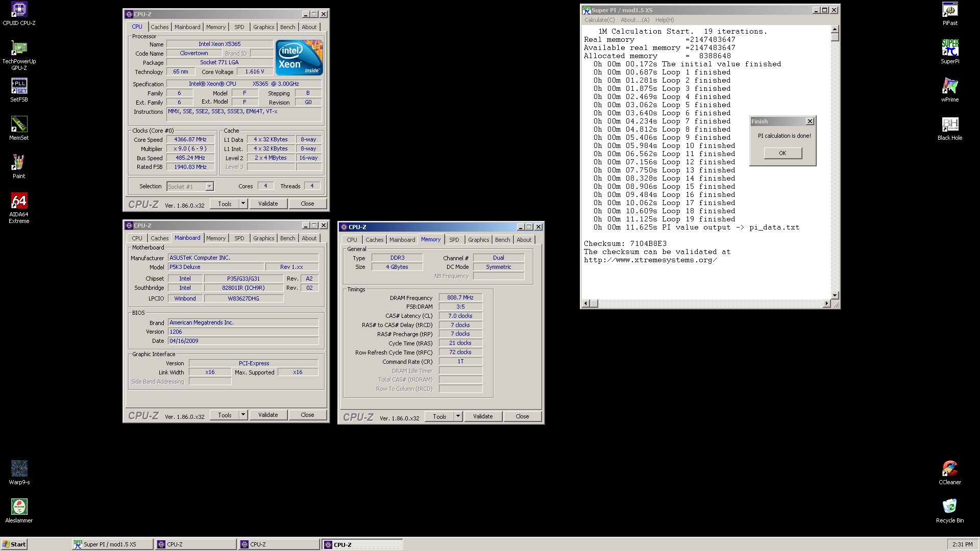Screen dimensions: 980x551
Task: Open Help menu in Super PI
Action: [665, 20]
